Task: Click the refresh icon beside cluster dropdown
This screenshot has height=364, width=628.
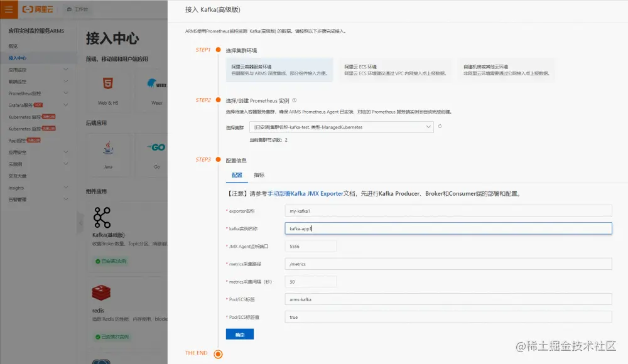Action: point(440,127)
